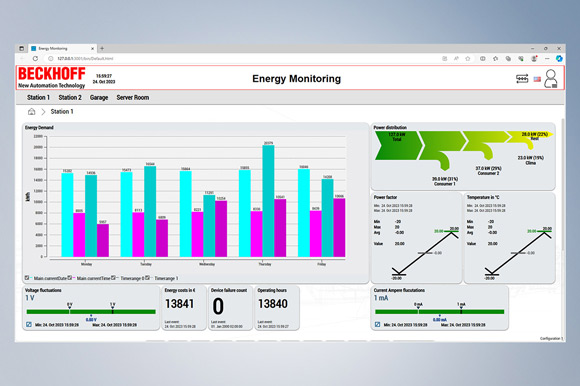Click the Station 1 breadcrumb
Screen dimensions: 580x386
(x=62, y=112)
